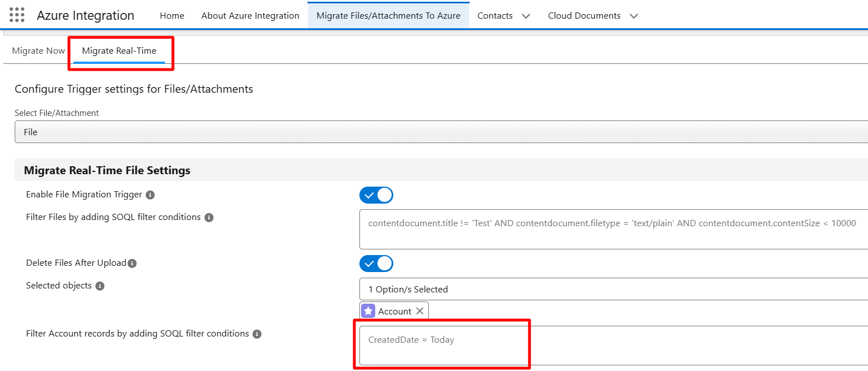The image size is (868, 371).
Task: Click info icon next to Filter Files SOQL
Action: pyautogui.click(x=209, y=217)
